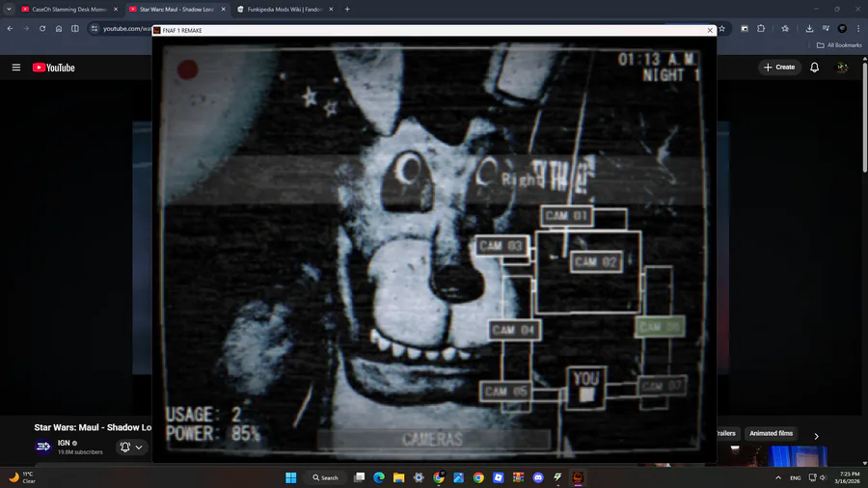Open the media controls icon
The image size is (868, 488).
(x=826, y=28)
